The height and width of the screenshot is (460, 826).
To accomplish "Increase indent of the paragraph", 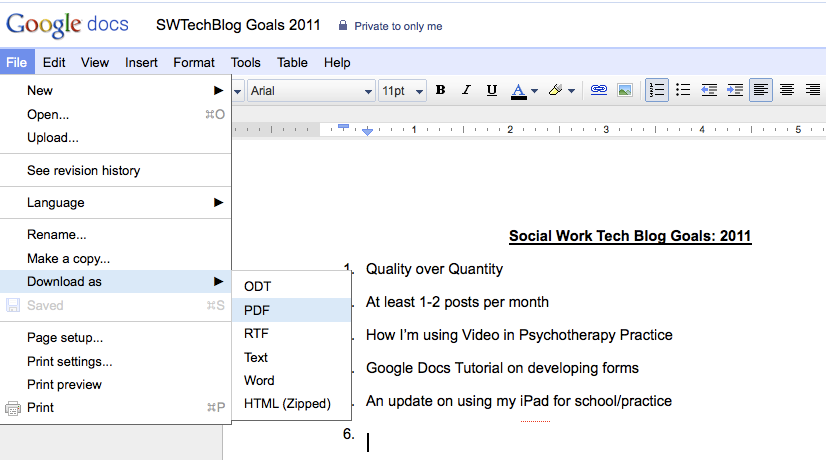I will (735, 90).
